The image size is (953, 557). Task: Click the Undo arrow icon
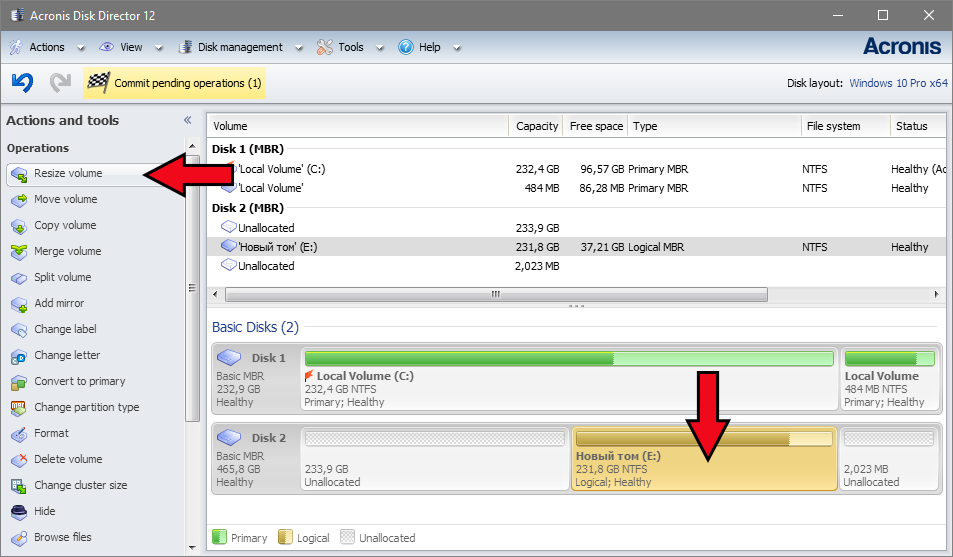[x=22, y=83]
